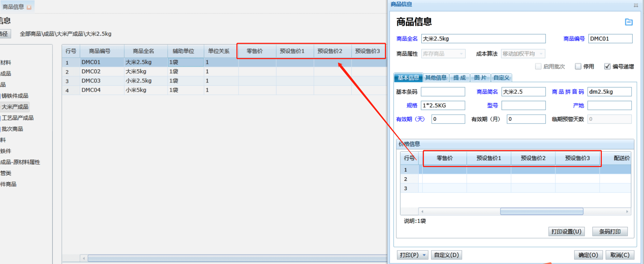
Task: Open the 自定义 tab
Action: 501,78
